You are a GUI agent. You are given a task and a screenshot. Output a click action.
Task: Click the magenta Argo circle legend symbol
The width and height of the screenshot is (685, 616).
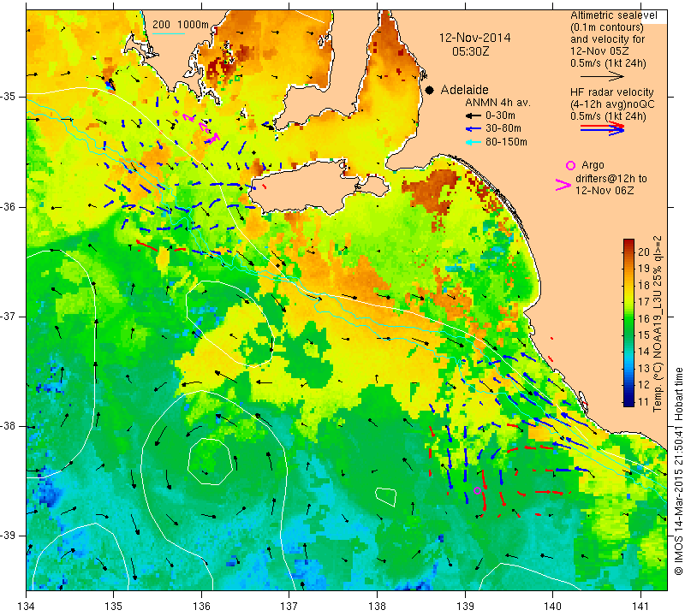point(570,165)
